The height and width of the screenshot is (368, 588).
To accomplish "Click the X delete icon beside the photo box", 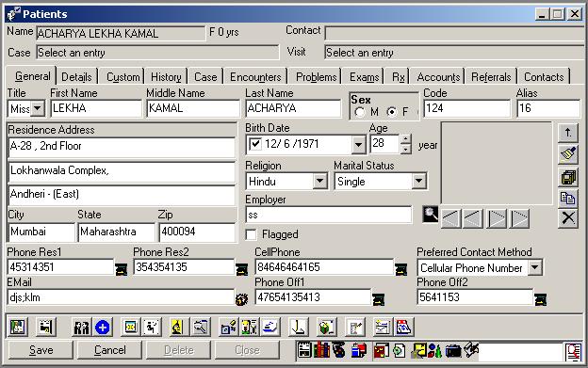I will (568, 217).
